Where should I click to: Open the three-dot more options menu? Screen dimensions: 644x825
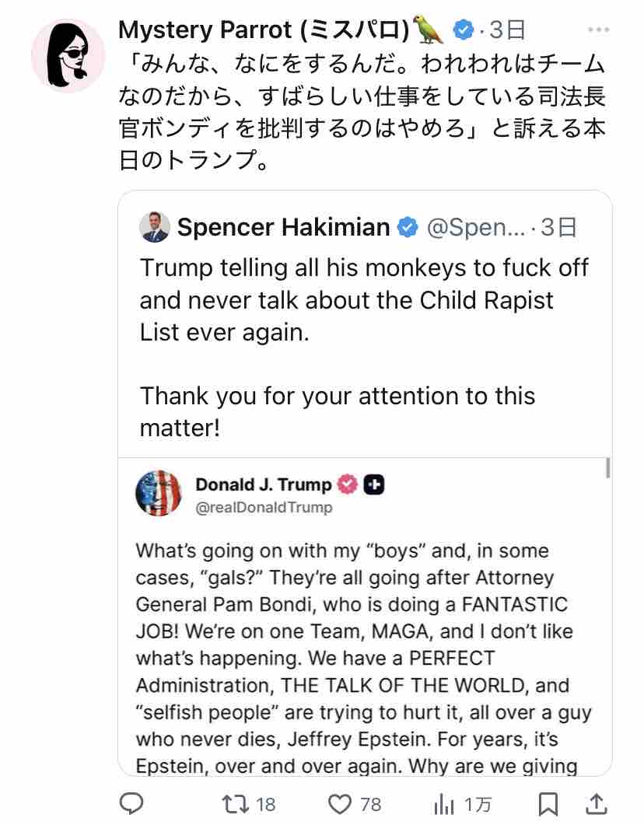click(598, 30)
